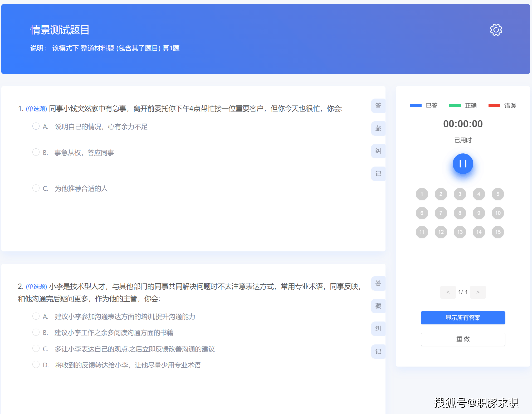Viewport: 532px width, 414px height.
Task: Click the 纠 correction icon for question 1
Action: click(x=378, y=151)
